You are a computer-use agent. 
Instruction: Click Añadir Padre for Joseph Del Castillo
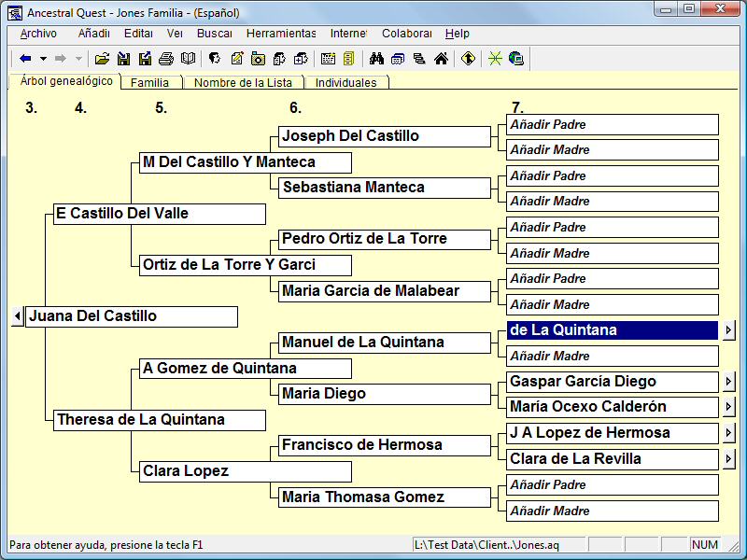tap(613, 125)
